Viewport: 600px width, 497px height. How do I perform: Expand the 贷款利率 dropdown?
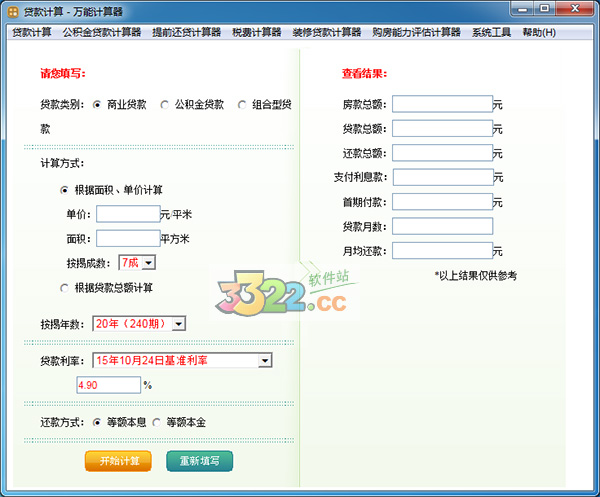click(264, 361)
